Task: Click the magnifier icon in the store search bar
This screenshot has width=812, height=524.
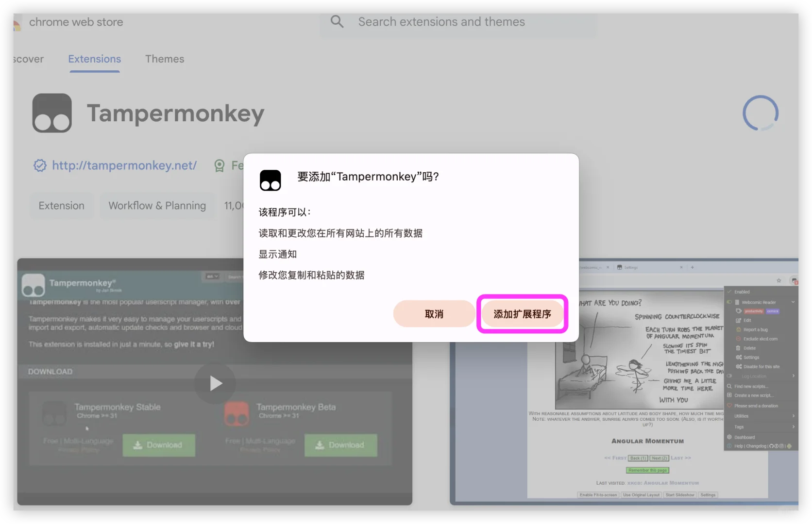Action: tap(337, 22)
